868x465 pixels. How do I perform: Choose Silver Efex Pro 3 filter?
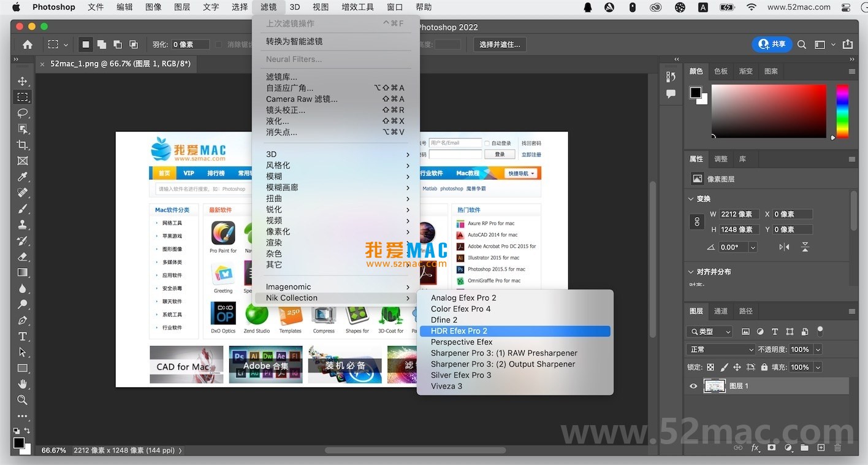515,375
